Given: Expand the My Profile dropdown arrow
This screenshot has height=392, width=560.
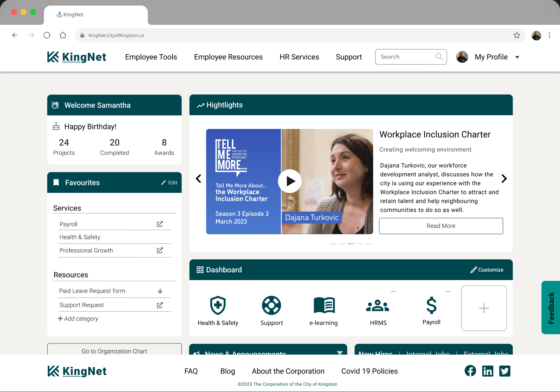Looking at the screenshot, I should pyautogui.click(x=517, y=57).
